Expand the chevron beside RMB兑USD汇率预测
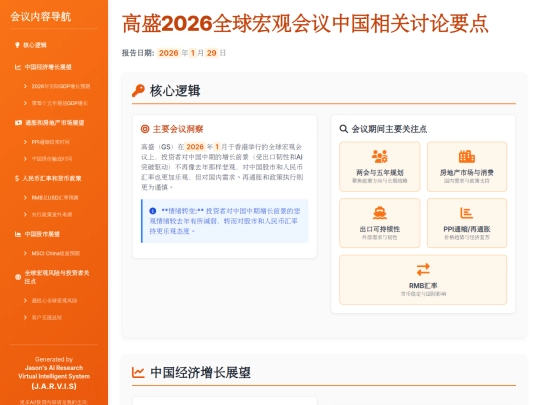The width and height of the screenshot is (540, 405). (x=25, y=197)
